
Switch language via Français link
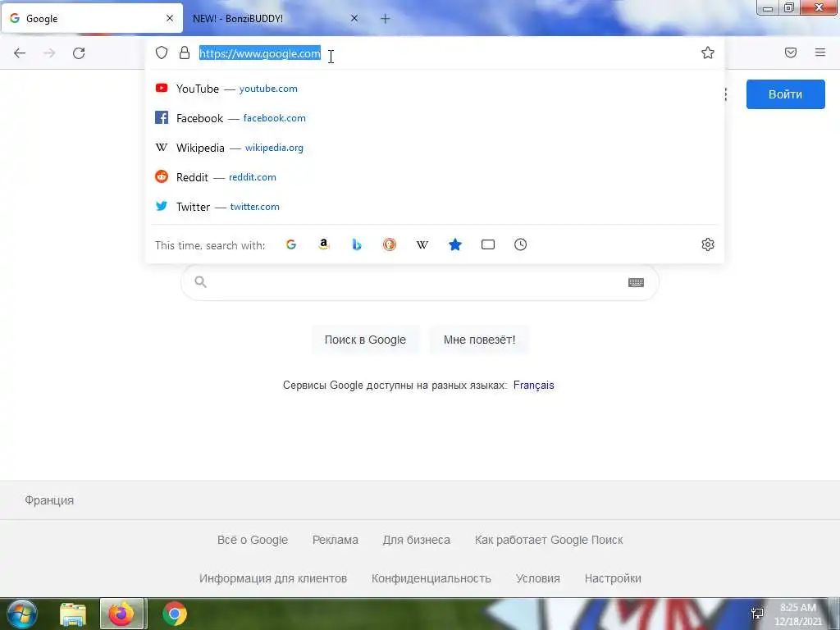point(533,386)
